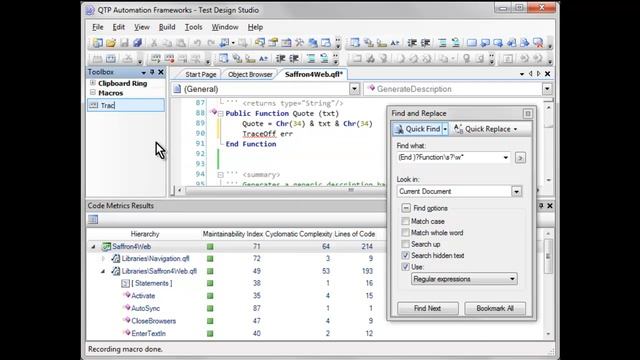Screen dimensions: 640x360
Task: Pin the Toolbox panel with the pushpin icon
Action: (x=152, y=72)
